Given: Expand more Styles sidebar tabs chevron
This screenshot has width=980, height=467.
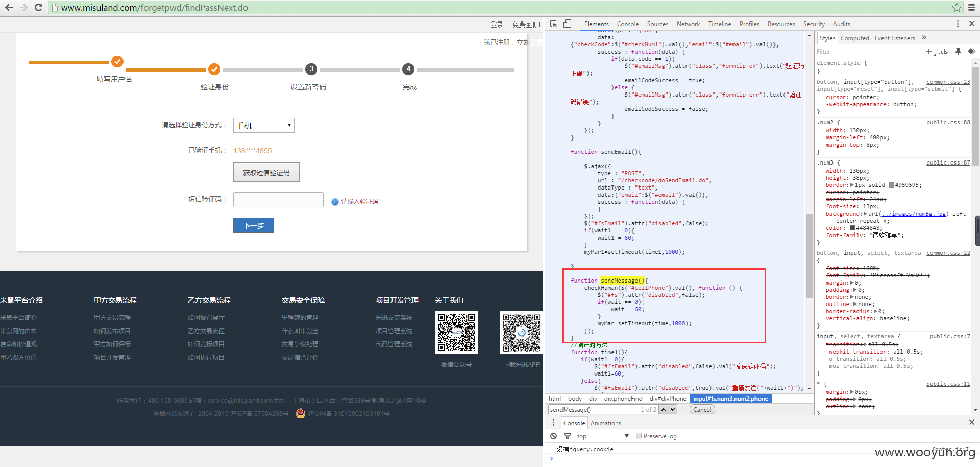Looking at the screenshot, I should click(924, 38).
